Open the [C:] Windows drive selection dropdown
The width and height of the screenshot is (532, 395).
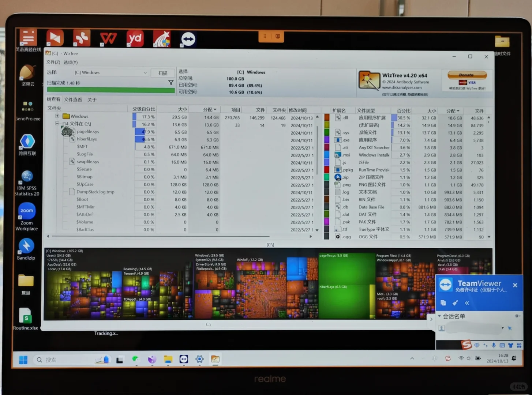[x=110, y=72]
